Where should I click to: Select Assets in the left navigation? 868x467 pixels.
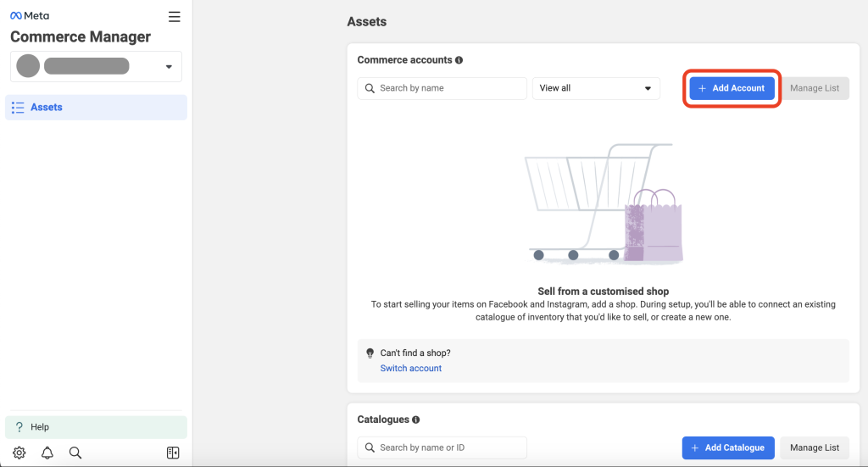[x=96, y=108]
